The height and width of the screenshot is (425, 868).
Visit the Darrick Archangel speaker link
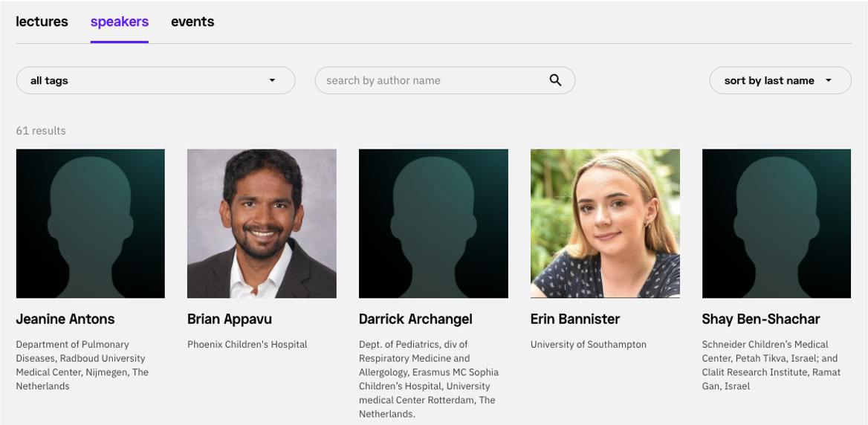click(415, 319)
